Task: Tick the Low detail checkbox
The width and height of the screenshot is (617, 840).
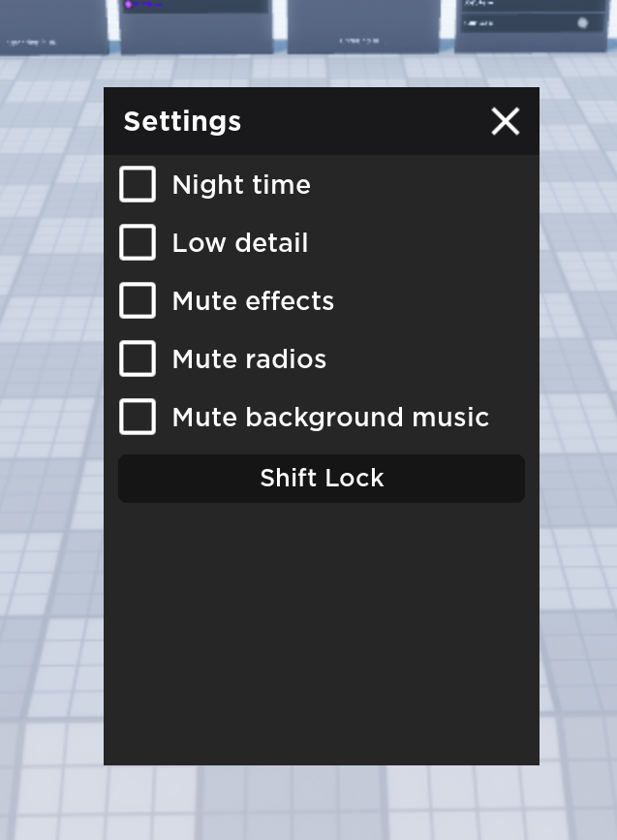Action: (x=138, y=242)
